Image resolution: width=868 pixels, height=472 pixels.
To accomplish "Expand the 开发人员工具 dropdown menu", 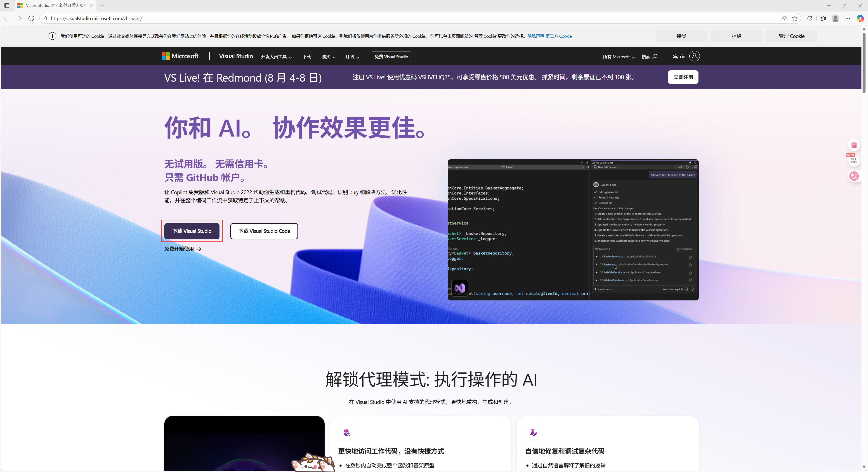I will coord(276,57).
